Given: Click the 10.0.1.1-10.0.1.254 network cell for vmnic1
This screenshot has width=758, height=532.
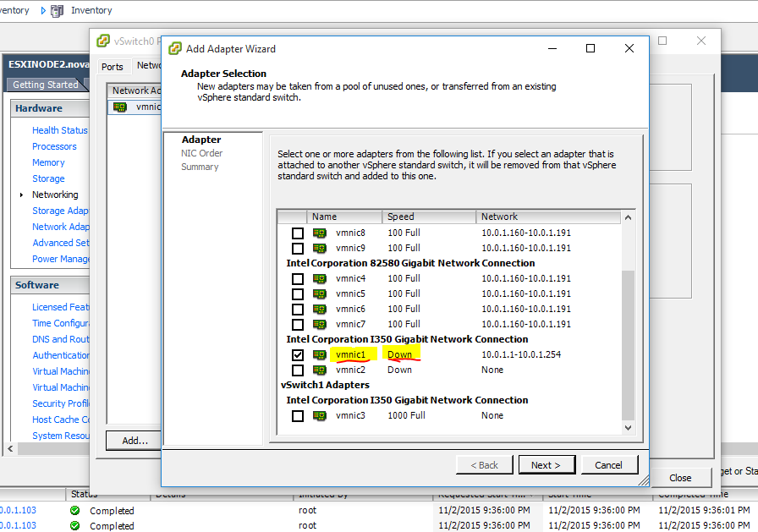Looking at the screenshot, I should (x=521, y=354).
